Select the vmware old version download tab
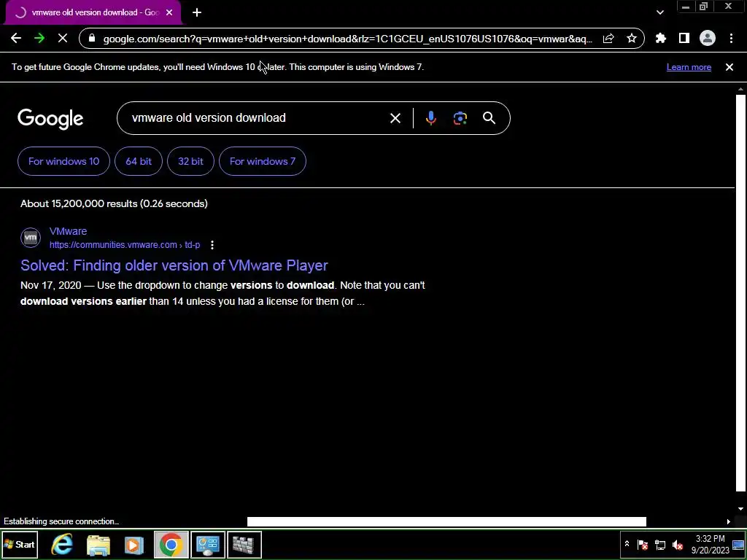This screenshot has height=560, width=747. tap(93, 12)
